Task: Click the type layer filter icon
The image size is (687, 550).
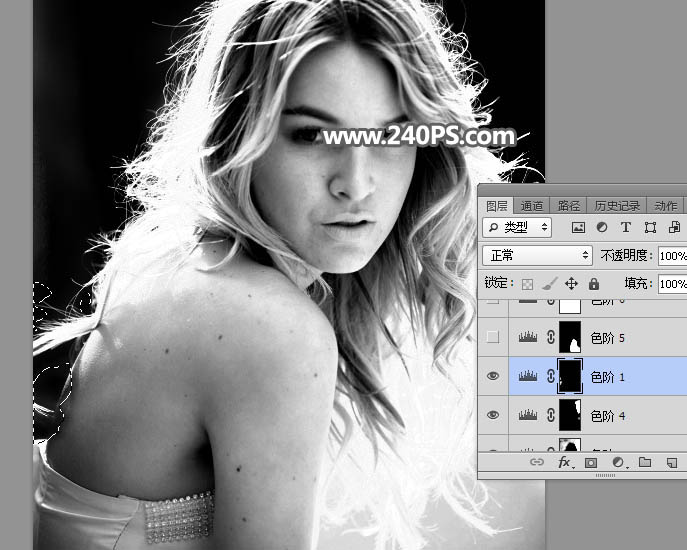Action: [x=626, y=228]
